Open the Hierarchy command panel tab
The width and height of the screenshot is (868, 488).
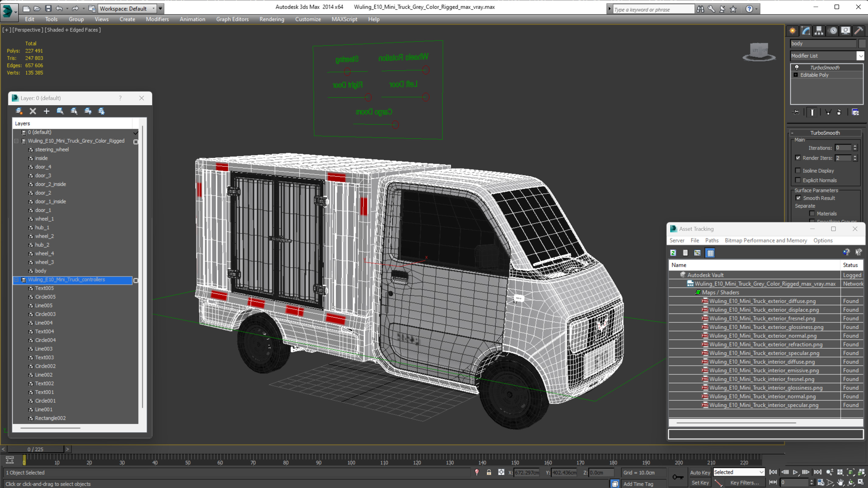pyautogui.click(x=819, y=31)
